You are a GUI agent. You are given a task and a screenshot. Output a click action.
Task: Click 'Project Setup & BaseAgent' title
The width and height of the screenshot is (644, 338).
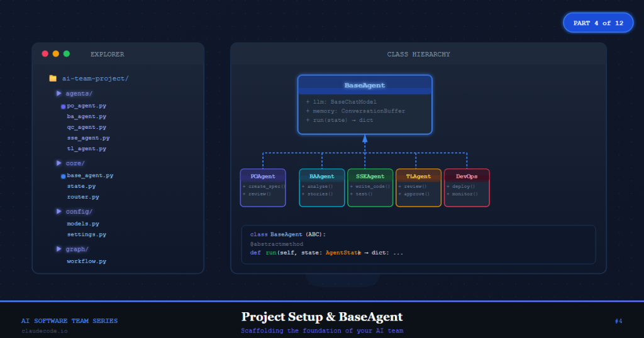pos(322,317)
